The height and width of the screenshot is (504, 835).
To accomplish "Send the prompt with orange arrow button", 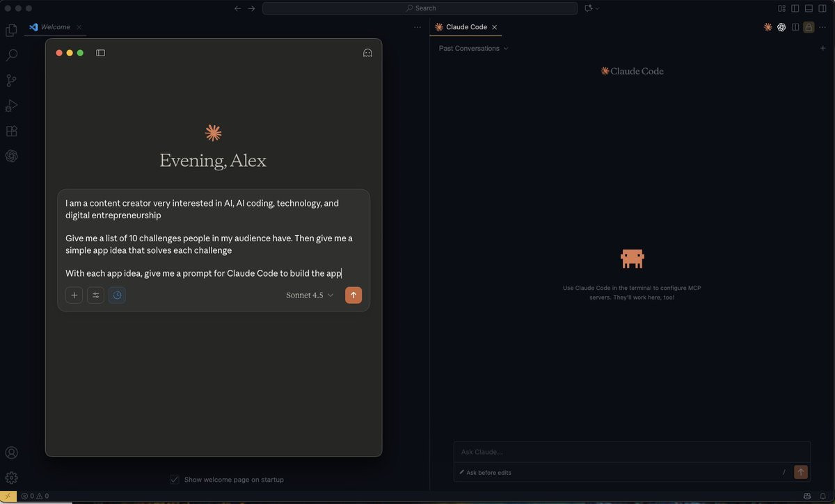I will click(x=353, y=295).
